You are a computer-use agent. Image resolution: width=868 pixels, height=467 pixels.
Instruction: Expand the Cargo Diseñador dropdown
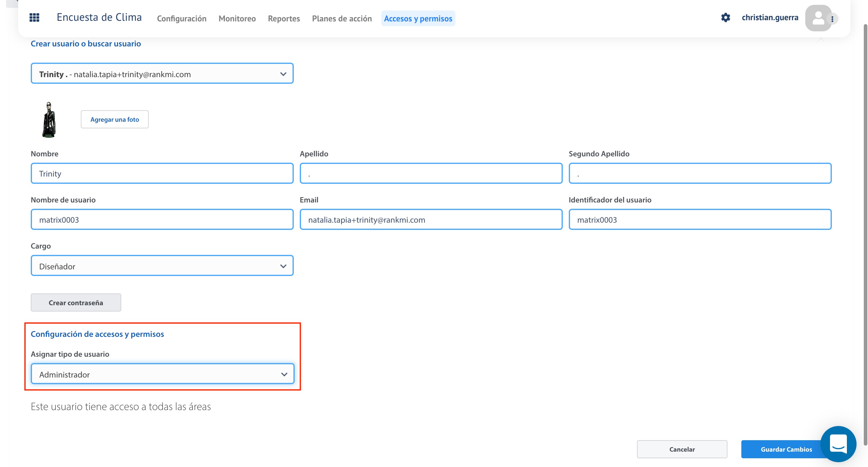[x=162, y=266]
